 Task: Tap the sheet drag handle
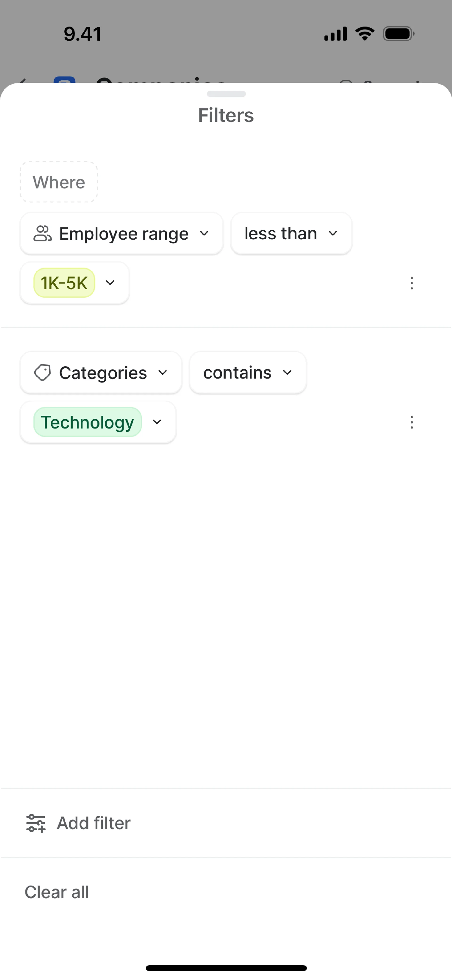[226, 94]
